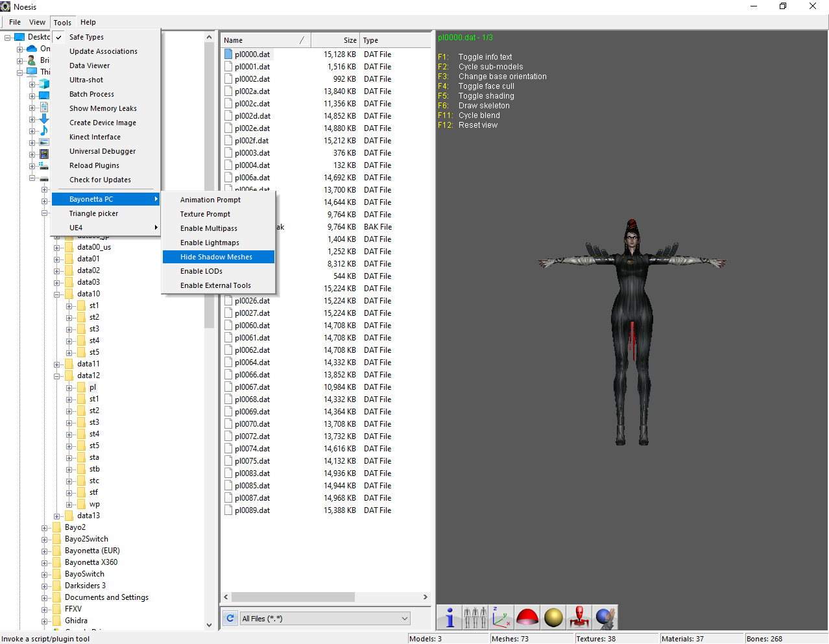Select Reload Plugins menu entry
This screenshot has width=829, height=644.
point(106,165)
